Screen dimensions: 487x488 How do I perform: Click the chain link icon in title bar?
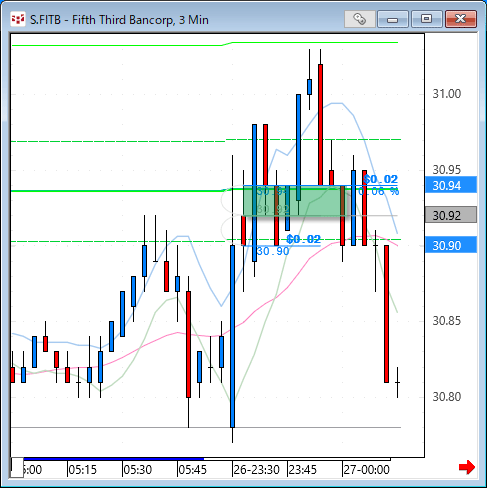[360, 19]
